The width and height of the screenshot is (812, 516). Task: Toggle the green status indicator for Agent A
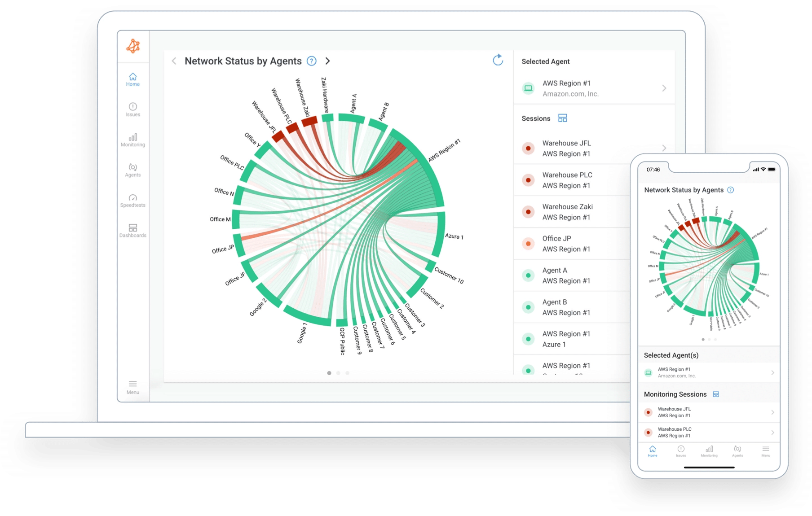(528, 275)
